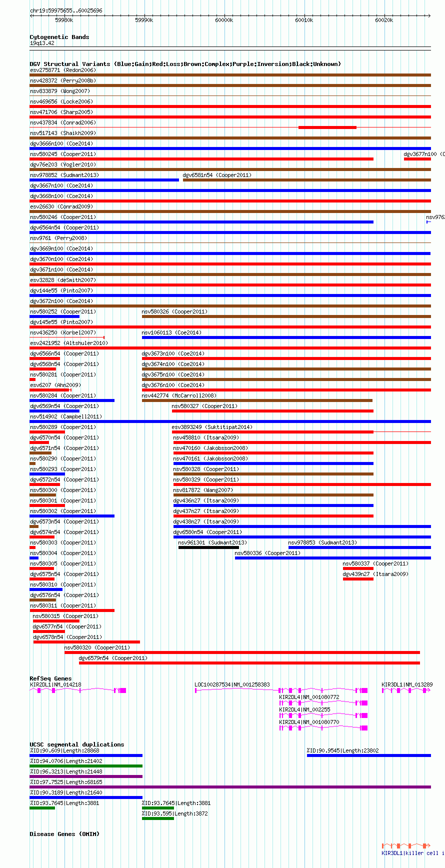Open variant nsv978852 (Sudmant2013)
Viewport: 445px width, 868px height.
tap(104, 180)
